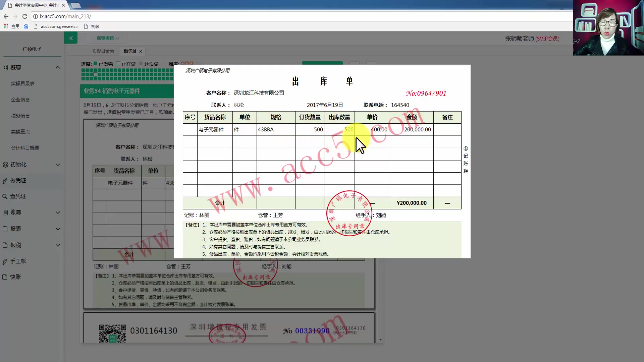Open 会计科目概要 in sidebar
644x362 pixels.
pyautogui.click(x=25, y=148)
